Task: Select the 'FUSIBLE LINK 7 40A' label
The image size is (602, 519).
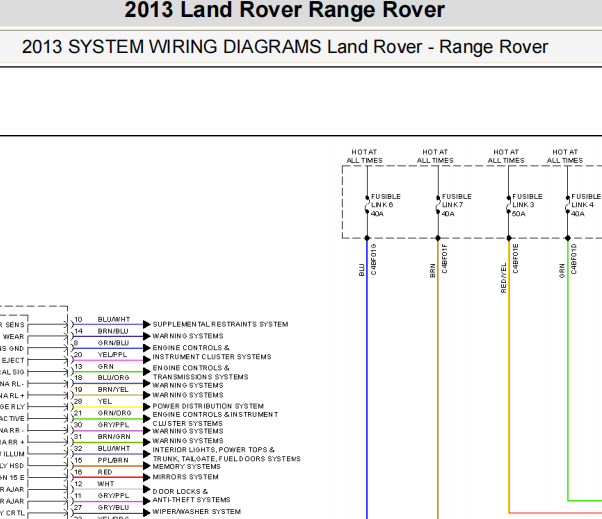Action: [456, 205]
